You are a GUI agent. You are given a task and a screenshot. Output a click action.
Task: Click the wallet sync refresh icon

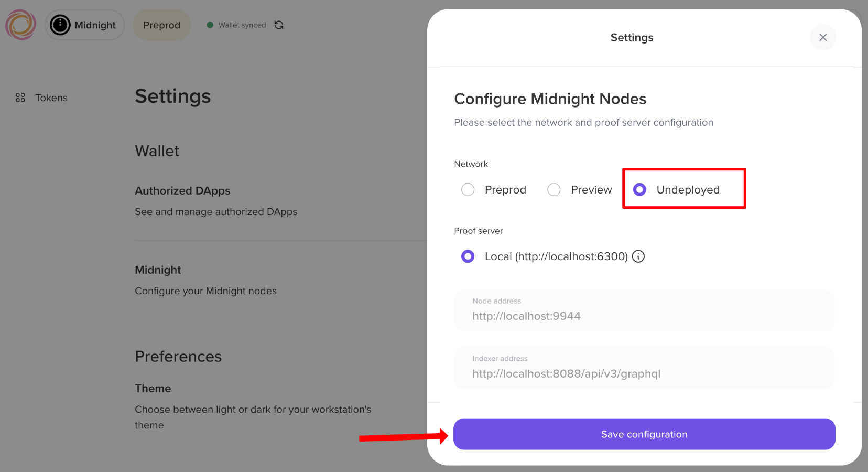pyautogui.click(x=279, y=25)
